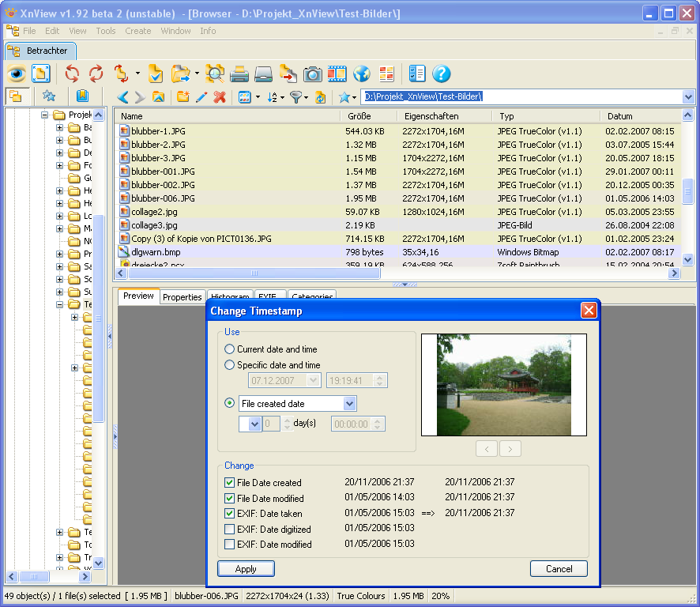Click the address path input field
The height and width of the screenshot is (607, 700).
522,96
